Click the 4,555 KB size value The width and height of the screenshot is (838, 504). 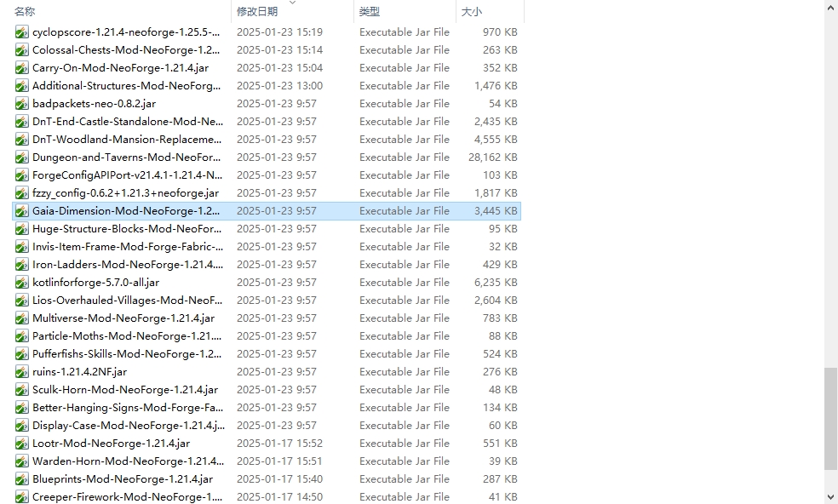click(496, 139)
